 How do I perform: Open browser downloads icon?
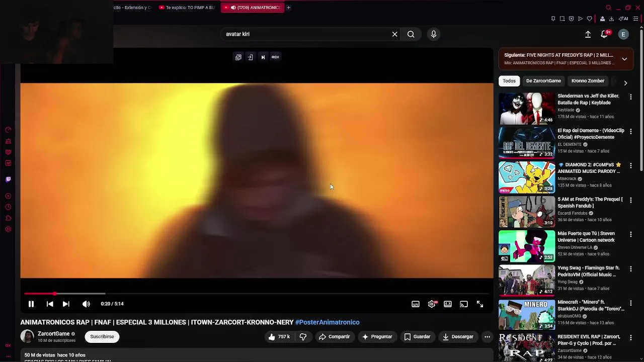pos(611,19)
